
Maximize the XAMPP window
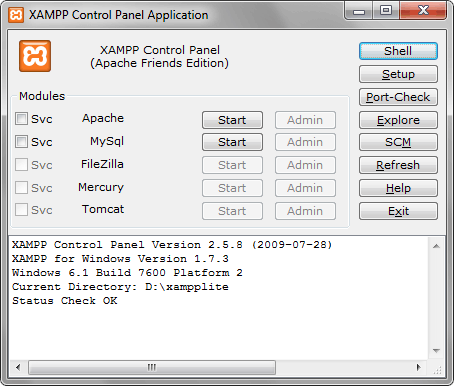pos(386,11)
